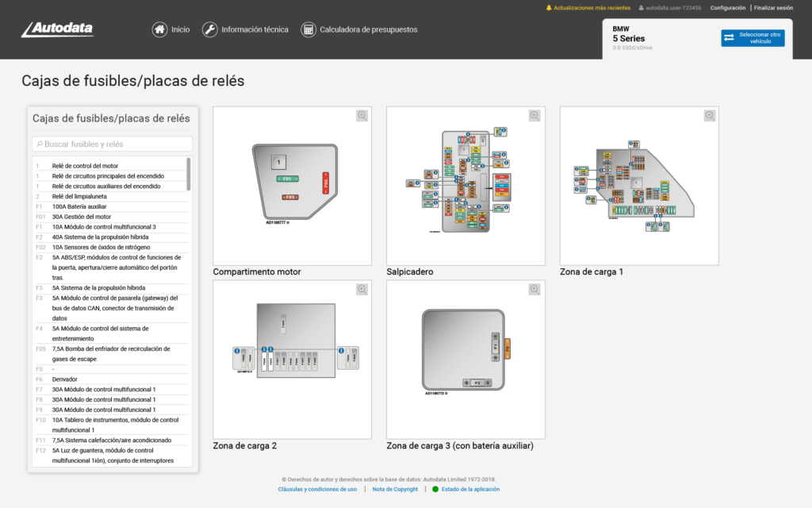Open Zona de carga 1 thumbnail
Viewport: 812px width, 508px height.
pos(639,186)
